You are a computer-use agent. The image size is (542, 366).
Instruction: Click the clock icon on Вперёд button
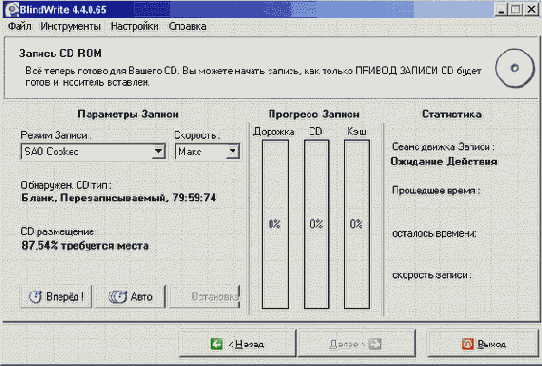(36, 297)
